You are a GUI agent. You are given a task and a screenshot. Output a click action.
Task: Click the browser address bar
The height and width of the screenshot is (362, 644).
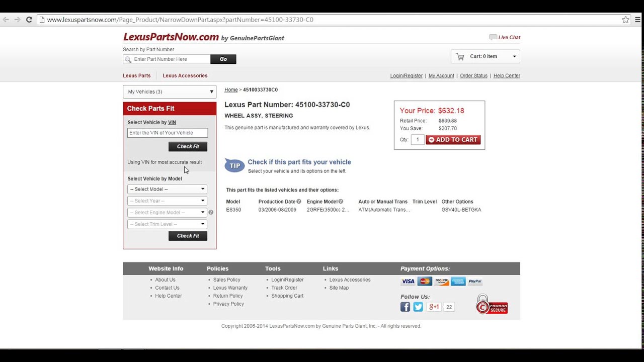pyautogui.click(x=330, y=20)
